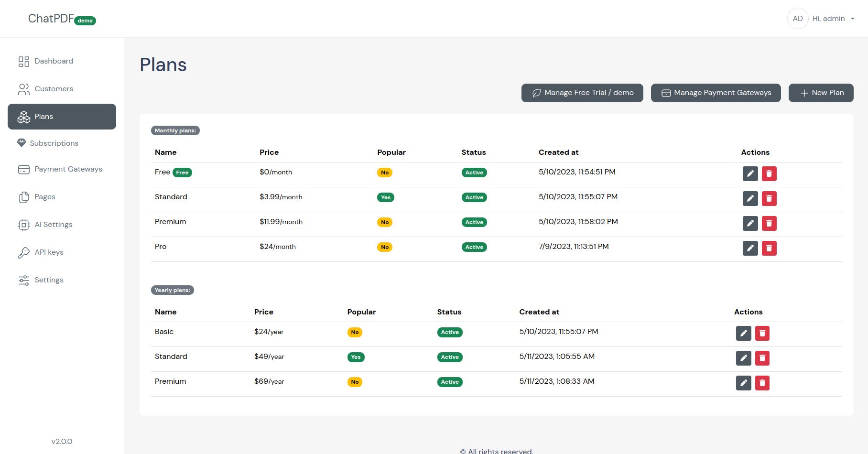Viewport: 868px width, 454px height.
Task: Click Manage Free Trial / demo button
Action: click(x=582, y=93)
